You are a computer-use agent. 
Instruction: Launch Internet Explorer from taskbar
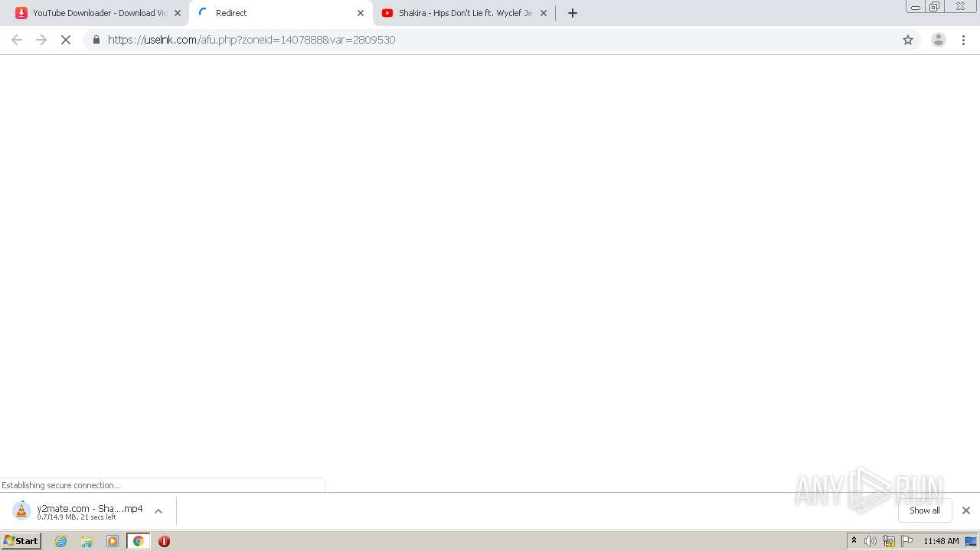pyautogui.click(x=60, y=541)
